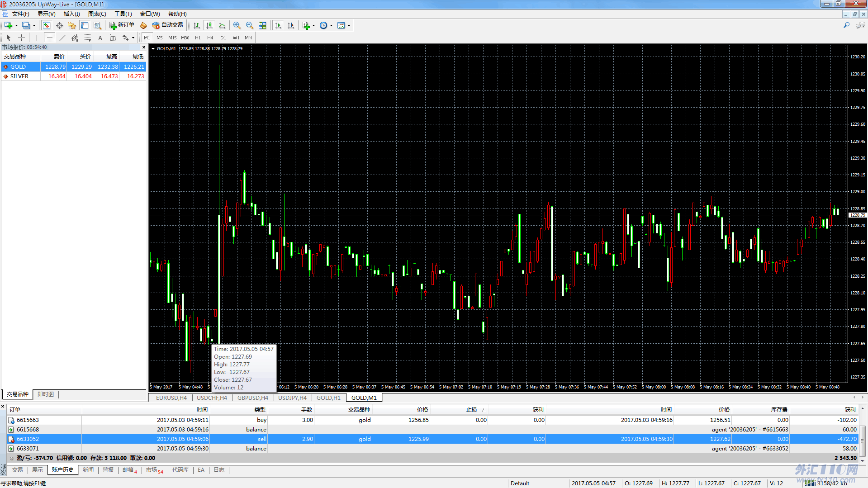Switch to candlestick chart display
Image resolution: width=868 pixels, height=488 pixels.
tap(209, 25)
